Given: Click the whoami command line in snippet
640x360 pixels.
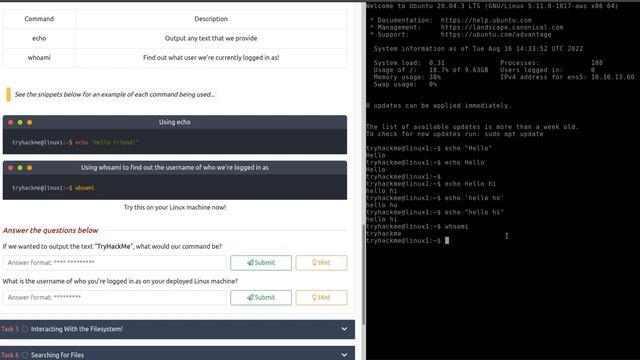Looking at the screenshot, I should click(x=53, y=188).
